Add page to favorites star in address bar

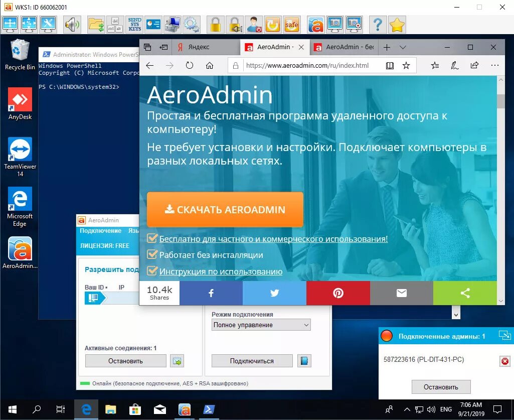pyautogui.click(x=406, y=66)
